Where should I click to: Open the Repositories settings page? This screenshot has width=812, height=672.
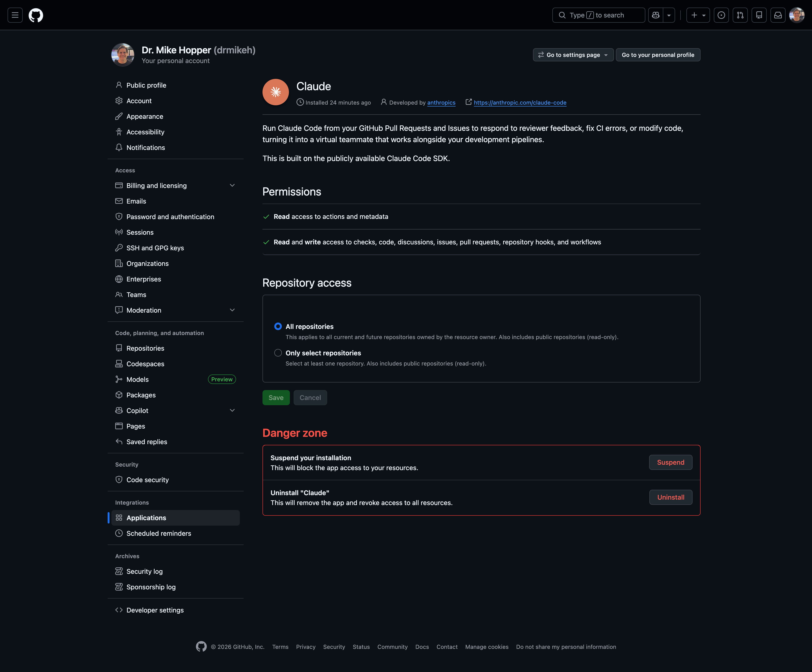pyautogui.click(x=176, y=348)
